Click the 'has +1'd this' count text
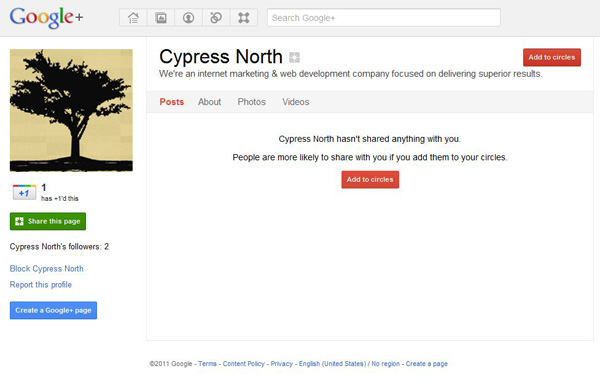The image size is (600, 382). (x=60, y=198)
